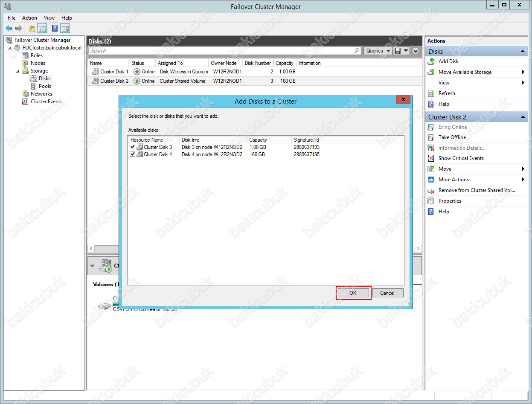Collapse the Storage tree node

18,71
